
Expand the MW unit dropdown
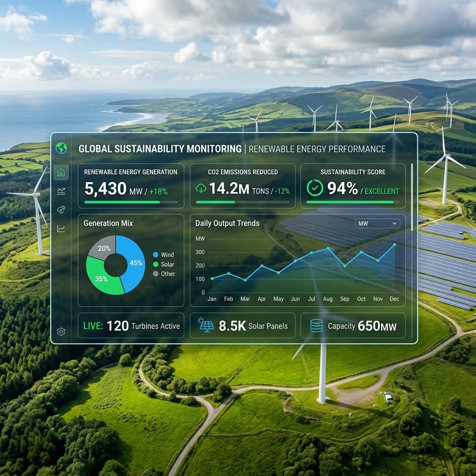tap(377, 224)
